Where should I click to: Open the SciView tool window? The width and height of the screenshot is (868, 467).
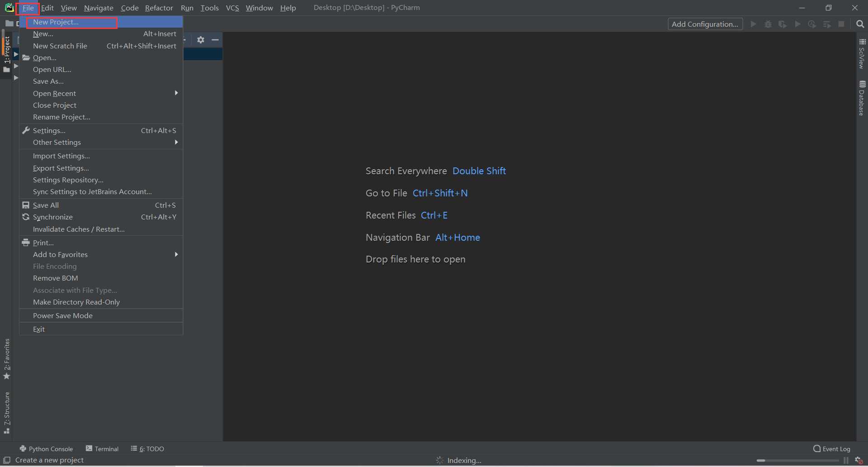pos(862,54)
